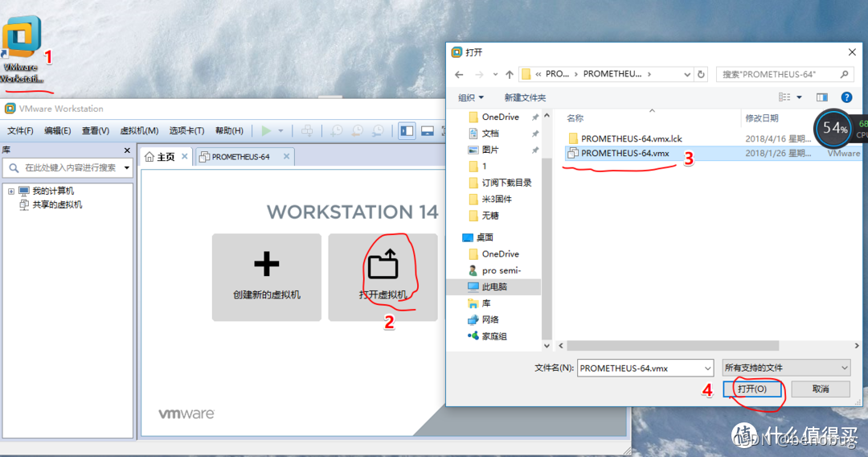Sort files by the 修改日期 column header
The image size is (868, 457).
762,118
